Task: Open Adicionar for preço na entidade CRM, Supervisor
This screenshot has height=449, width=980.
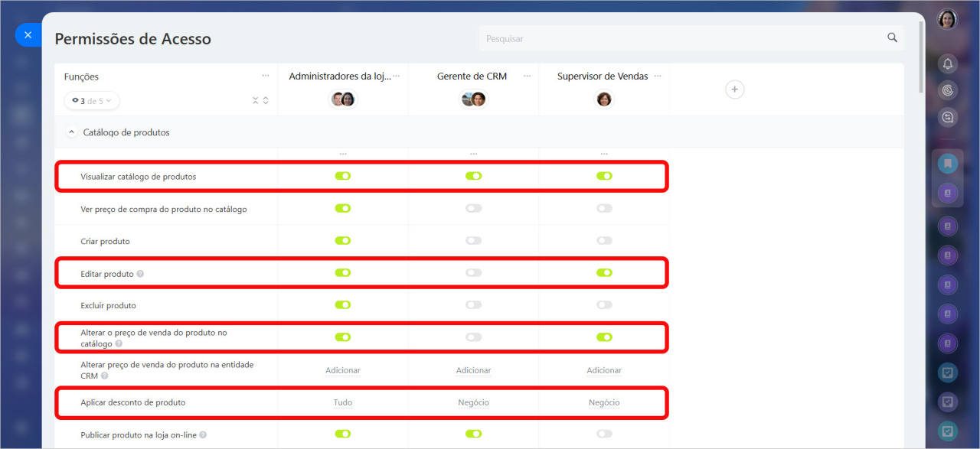Action: (604, 370)
